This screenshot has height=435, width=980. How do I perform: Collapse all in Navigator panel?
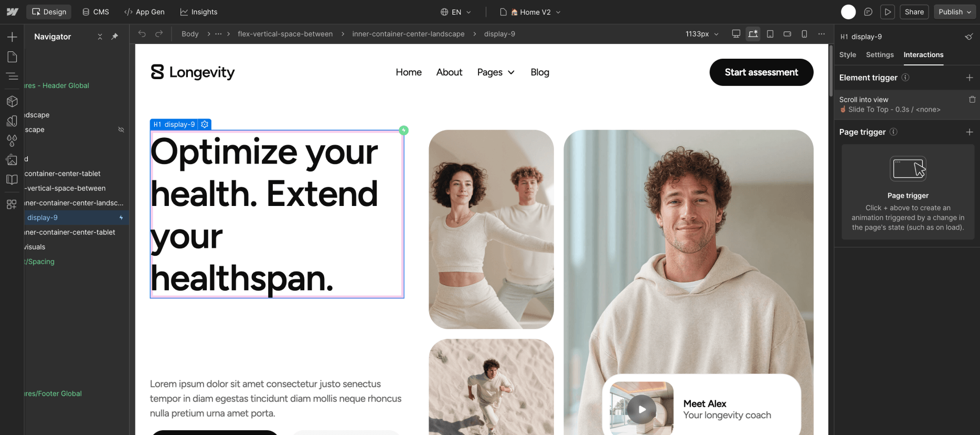(100, 37)
